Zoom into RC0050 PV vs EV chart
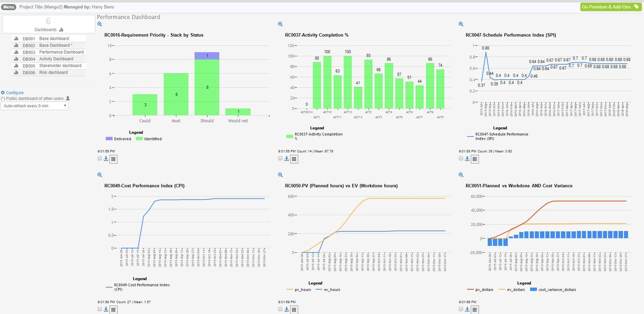The image size is (644, 314). click(280, 175)
